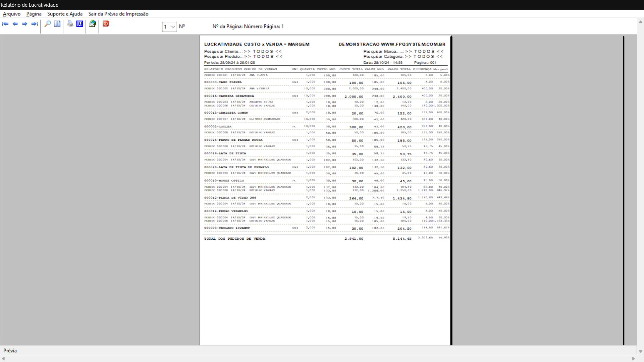644x362 pixels.
Task: Click product row '000012-PLACA DE VIDEO 256'
Action: tap(327, 198)
